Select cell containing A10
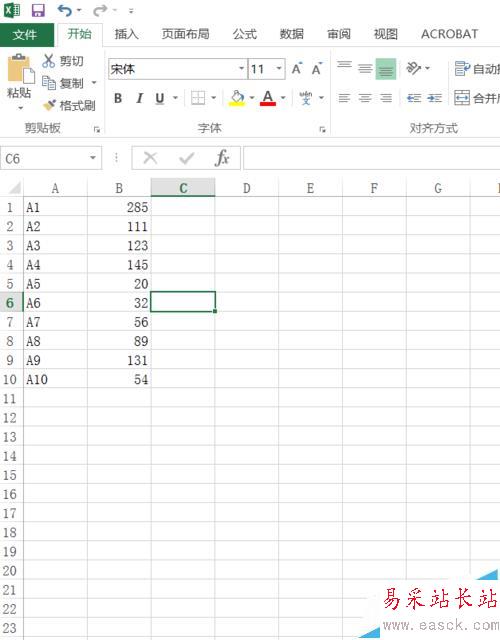The height and width of the screenshot is (640, 500). point(56,380)
